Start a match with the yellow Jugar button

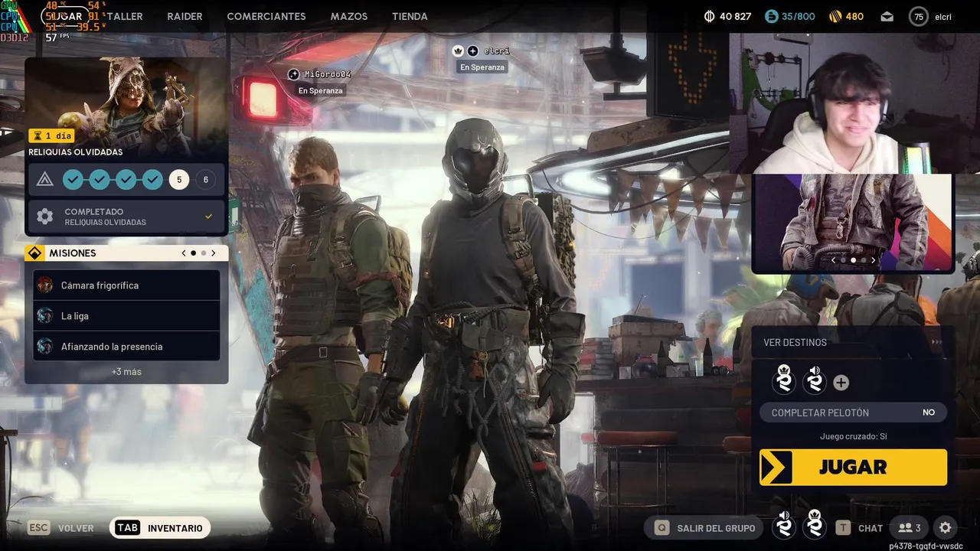[x=853, y=467]
